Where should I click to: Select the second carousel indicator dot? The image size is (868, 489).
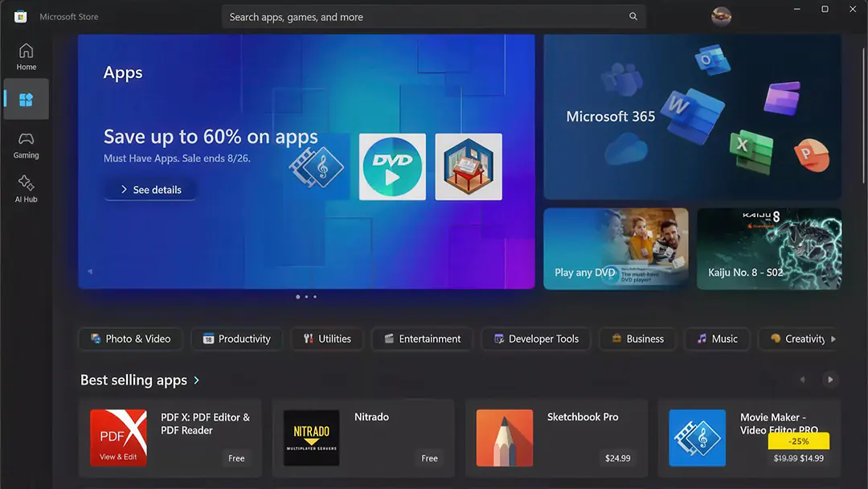point(306,297)
